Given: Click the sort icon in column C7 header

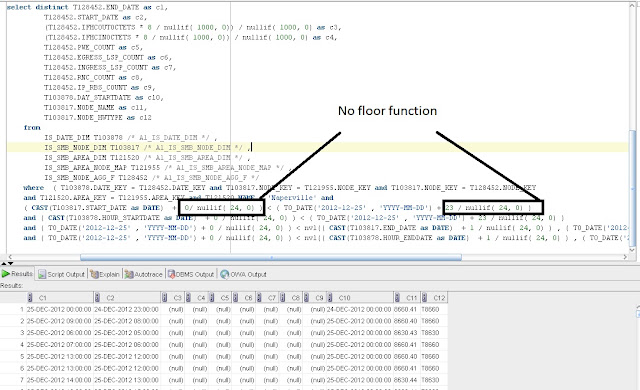Looking at the screenshot, I should pyautogui.click(x=259, y=297).
